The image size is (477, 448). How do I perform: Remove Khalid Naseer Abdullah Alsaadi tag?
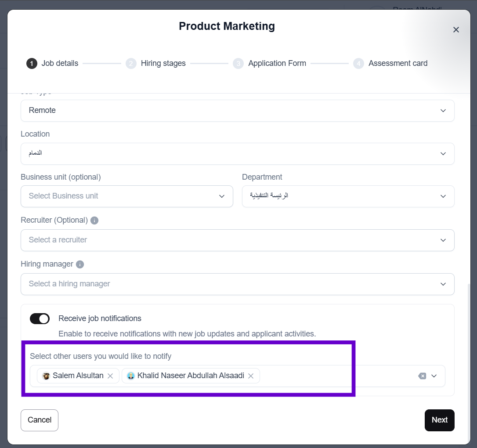[x=251, y=376]
